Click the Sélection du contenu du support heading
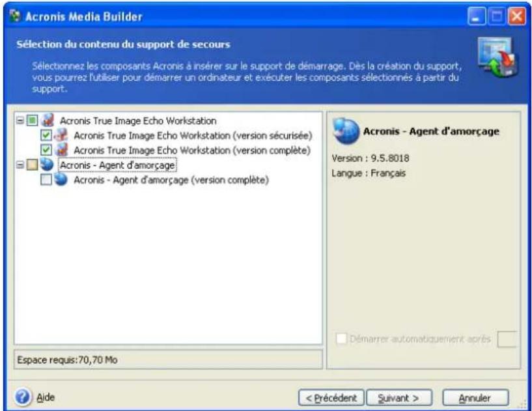Image resolution: width=532 pixels, height=411 pixels. pos(123,44)
